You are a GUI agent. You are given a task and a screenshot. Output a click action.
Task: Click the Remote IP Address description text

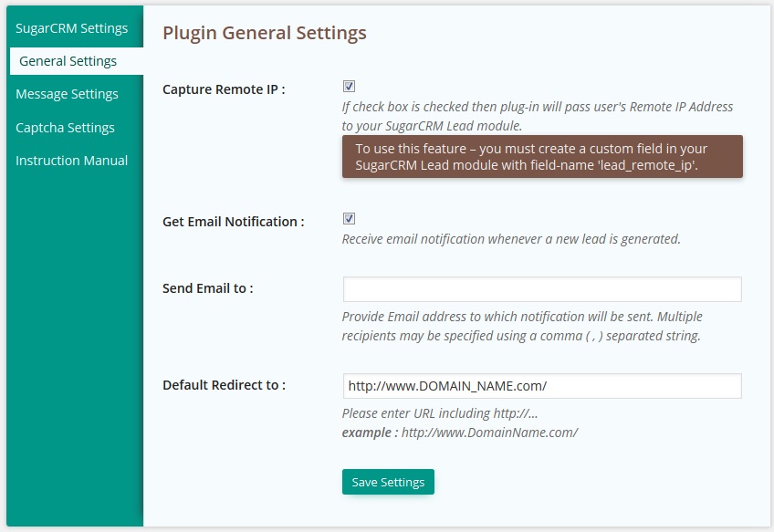point(537,116)
